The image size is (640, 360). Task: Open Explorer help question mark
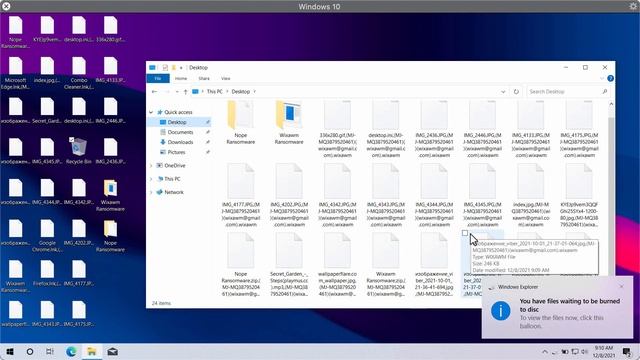tap(610, 78)
